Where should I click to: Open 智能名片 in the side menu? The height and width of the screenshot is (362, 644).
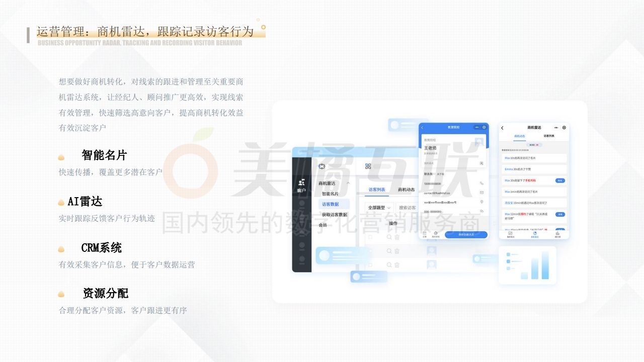click(330, 194)
